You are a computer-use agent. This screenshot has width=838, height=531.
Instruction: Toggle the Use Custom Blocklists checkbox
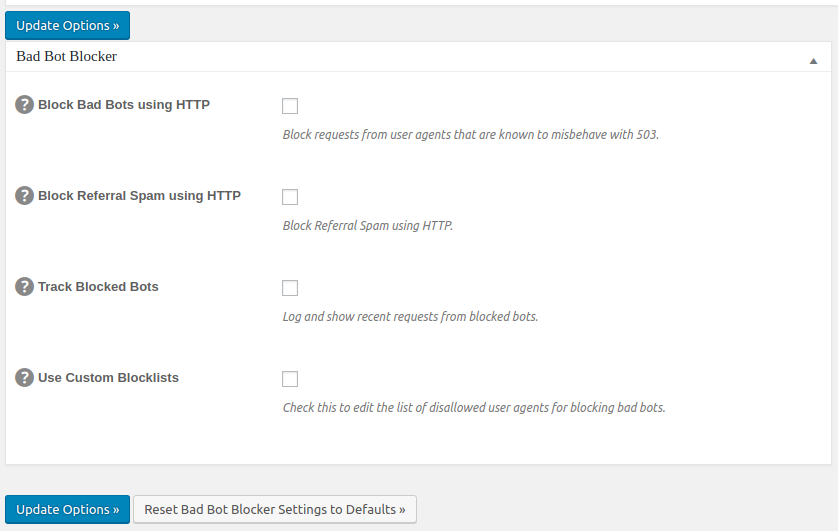(290, 379)
